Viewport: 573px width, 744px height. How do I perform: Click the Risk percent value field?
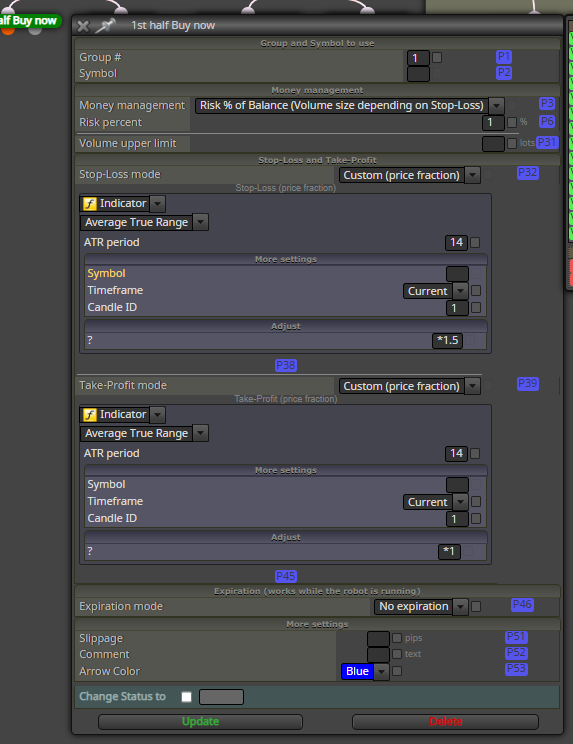(x=493, y=123)
